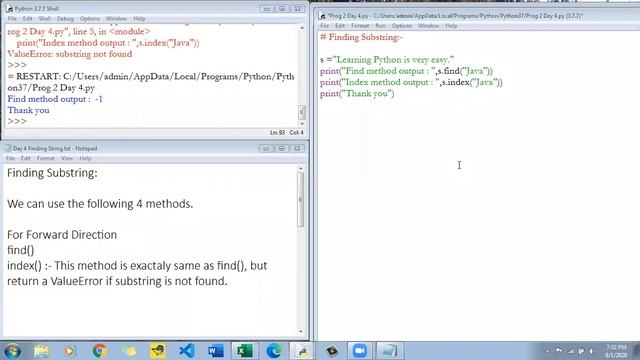Open Google Chrome from the taskbar
The height and width of the screenshot is (360, 640).
[99, 351]
